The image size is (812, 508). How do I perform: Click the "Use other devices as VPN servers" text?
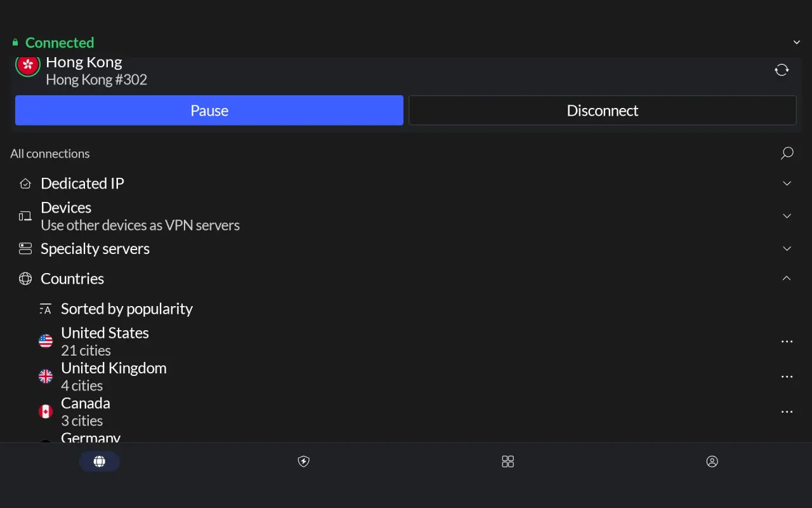point(140,225)
